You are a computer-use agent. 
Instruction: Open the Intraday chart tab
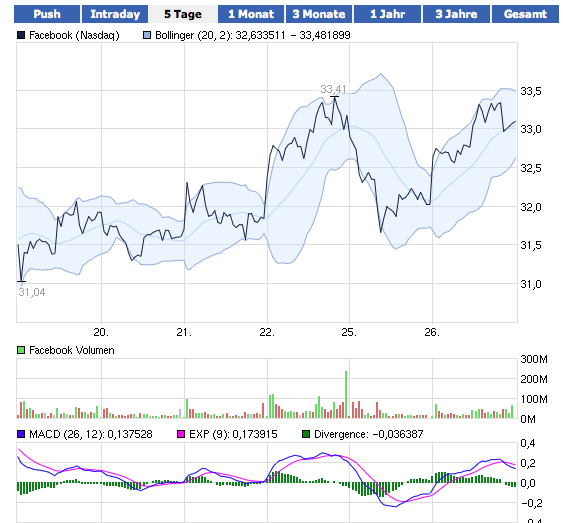point(115,14)
